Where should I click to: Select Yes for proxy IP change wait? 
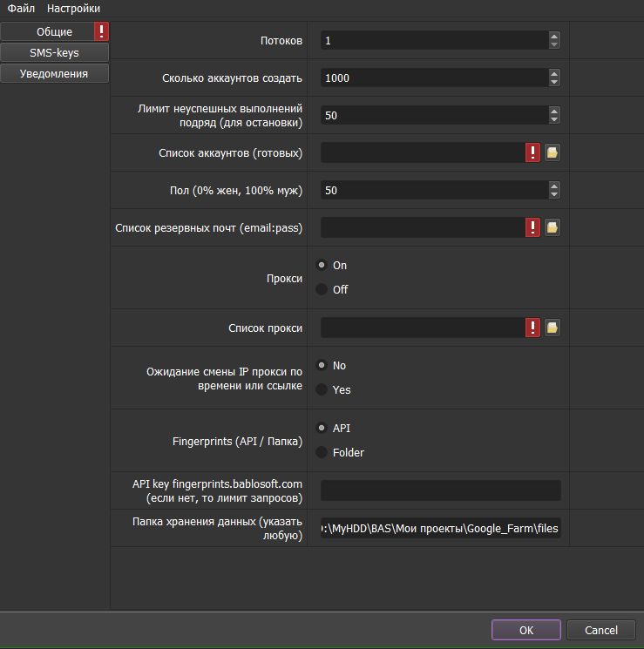click(322, 389)
